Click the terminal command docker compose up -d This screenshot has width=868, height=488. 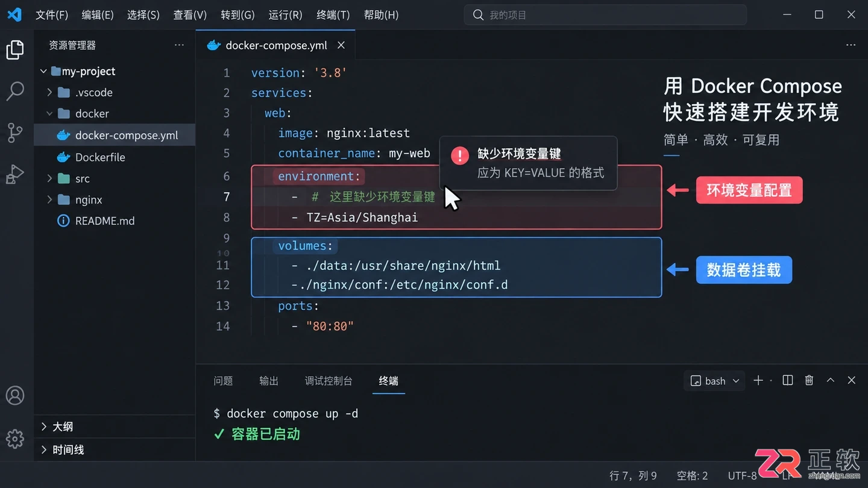point(292,414)
